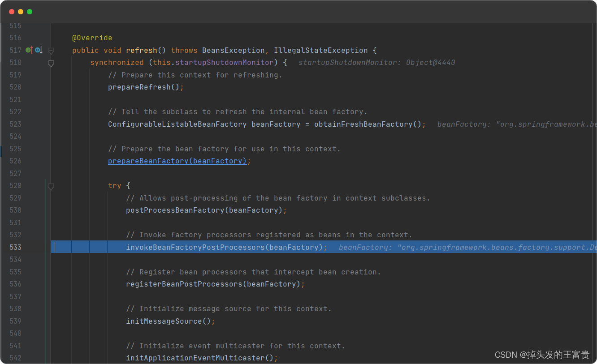The width and height of the screenshot is (597, 364).
Task: Click initMessageSource() call
Action: pyautogui.click(x=169, y=321)
